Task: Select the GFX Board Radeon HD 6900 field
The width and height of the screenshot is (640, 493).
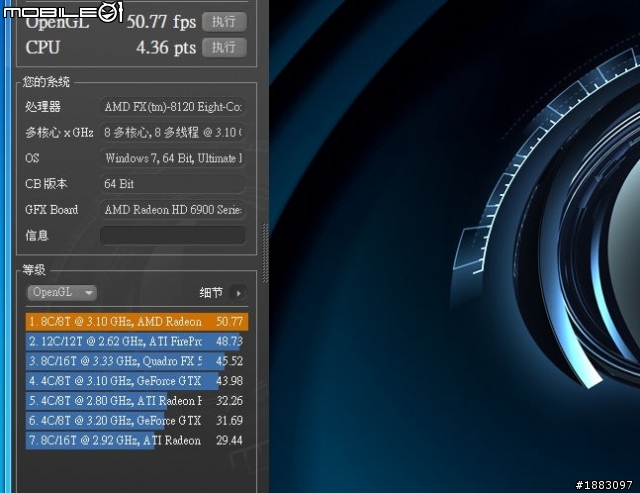Action: [x=173, y=209]
